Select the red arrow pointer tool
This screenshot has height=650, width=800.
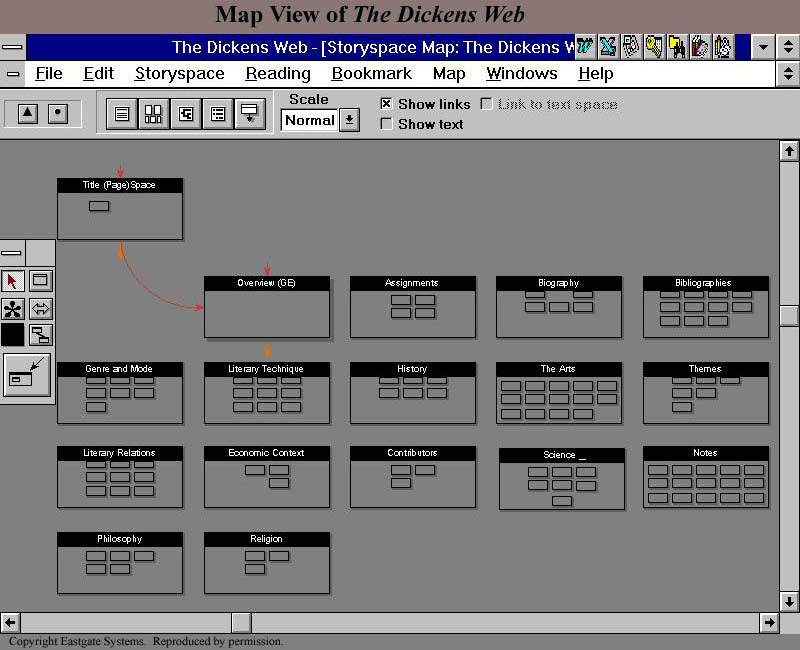(12, 281)
